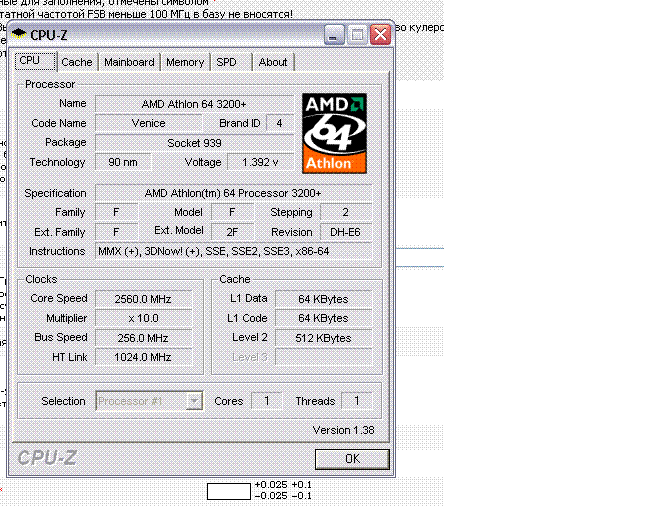
Task: Click the '-0.025' voltage step link
Action: tap(271, 496)
